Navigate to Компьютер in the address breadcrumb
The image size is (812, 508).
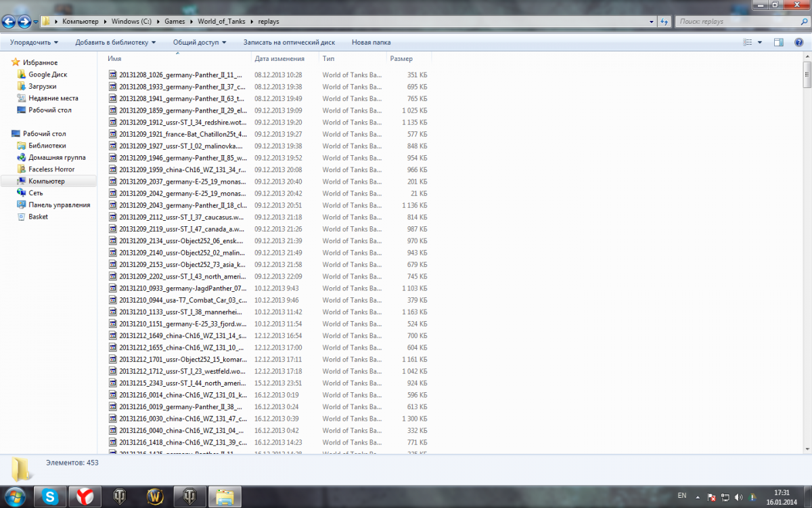pyautogui.click(x=81, y=22)
